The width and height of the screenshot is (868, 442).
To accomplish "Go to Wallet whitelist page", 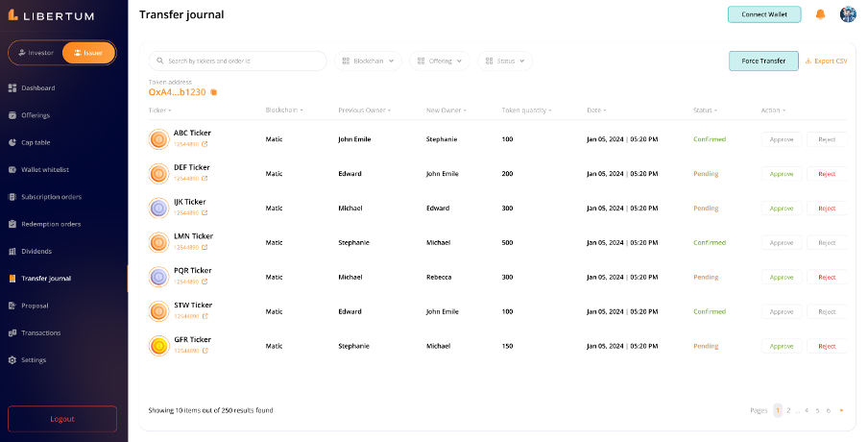I will (44, 169).
